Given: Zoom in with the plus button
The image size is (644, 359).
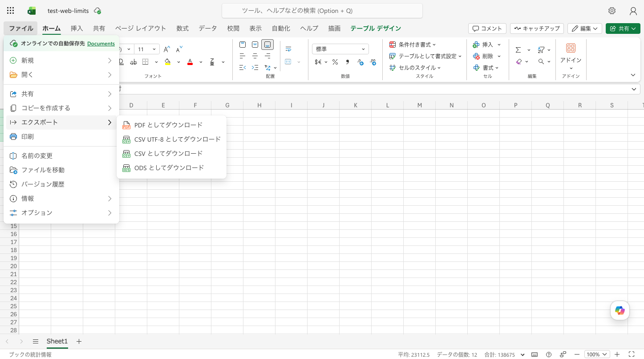Looking at the screenshot, I should click(617, 355).
